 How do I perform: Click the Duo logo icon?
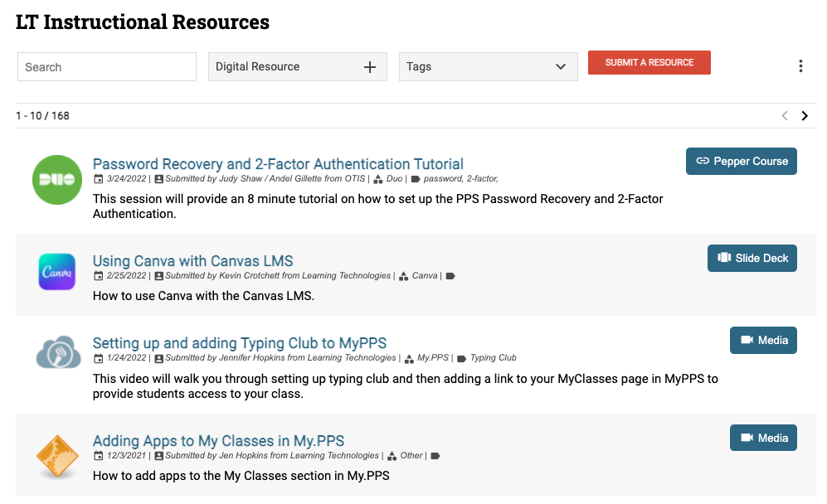point(57,179)
